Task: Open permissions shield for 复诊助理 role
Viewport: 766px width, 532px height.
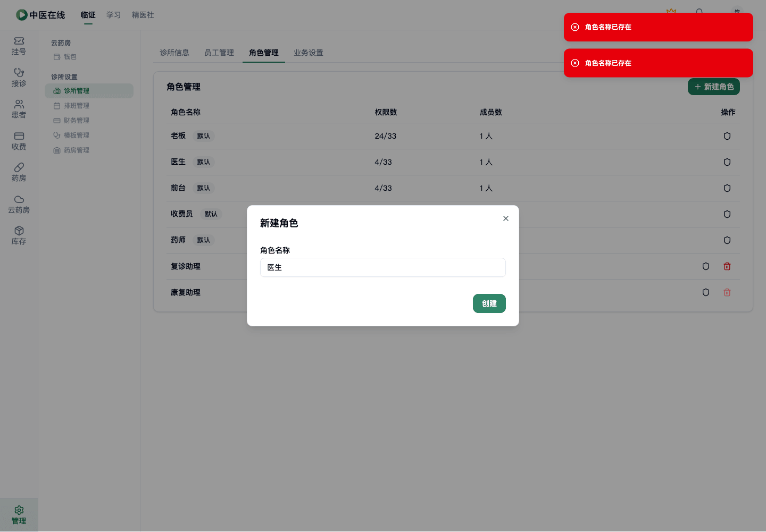Action: pos(705,266)
